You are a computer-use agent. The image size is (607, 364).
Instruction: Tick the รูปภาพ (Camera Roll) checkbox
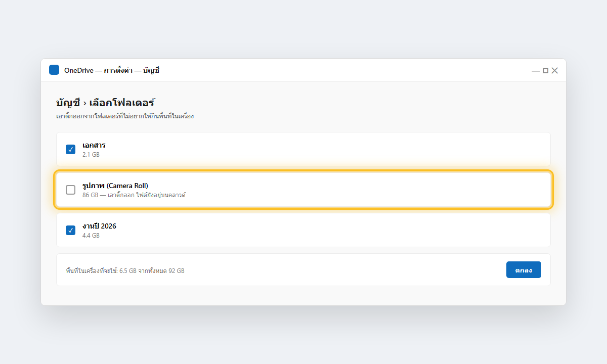71,190
